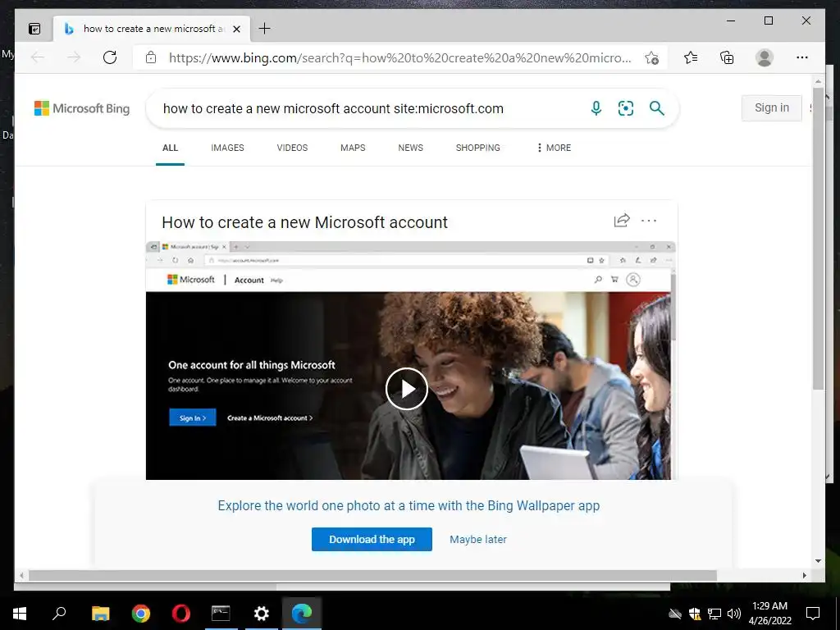840x630 pixels.
Task: Open the Favorites list icon
Action: pos(691,57)
